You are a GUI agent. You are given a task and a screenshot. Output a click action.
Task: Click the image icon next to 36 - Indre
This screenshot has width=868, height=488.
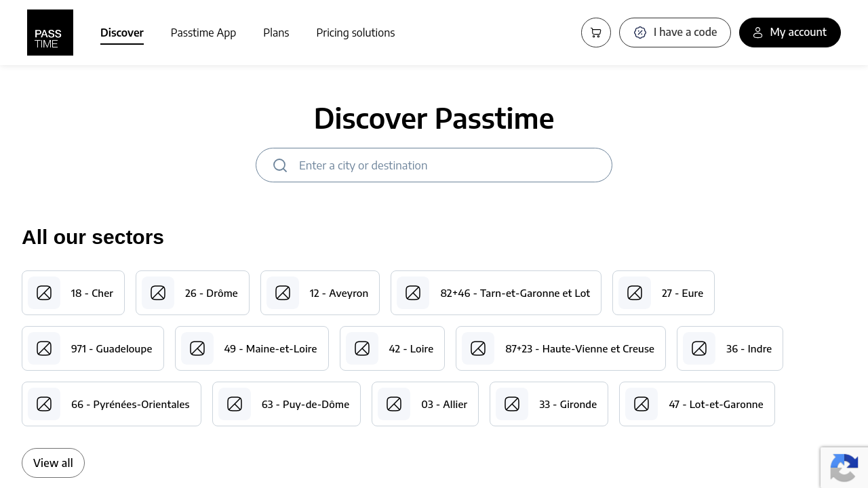point(699,348)
